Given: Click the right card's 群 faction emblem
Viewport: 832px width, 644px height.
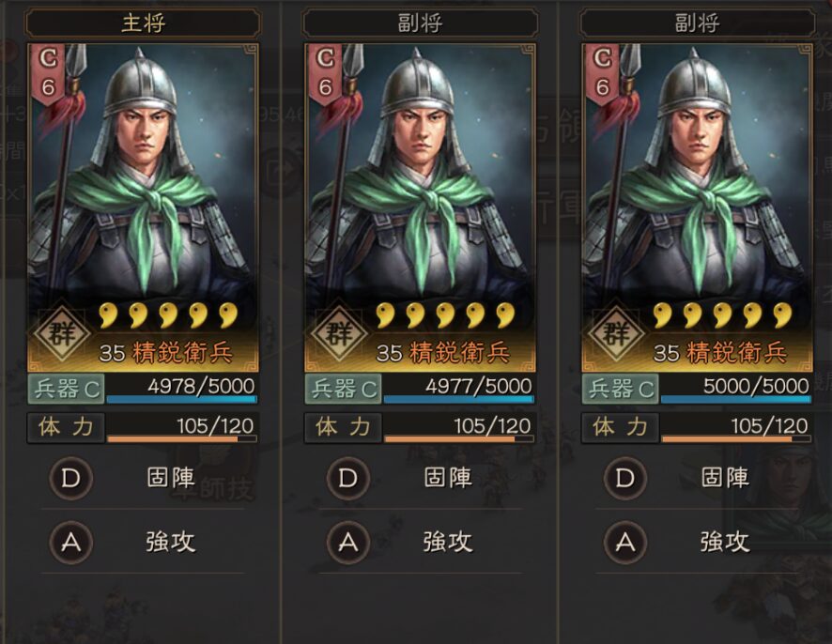Looking at the screenshot, I should coord(616,332).
